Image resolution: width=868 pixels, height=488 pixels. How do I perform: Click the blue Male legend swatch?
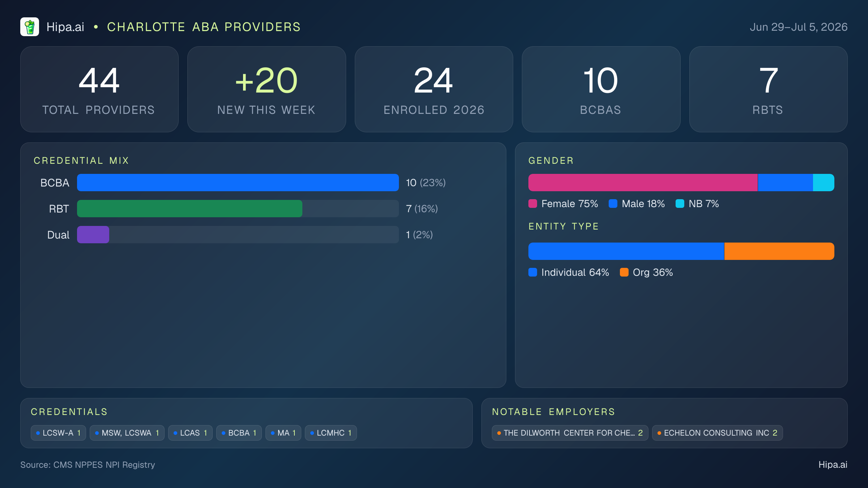pos(613,204)
